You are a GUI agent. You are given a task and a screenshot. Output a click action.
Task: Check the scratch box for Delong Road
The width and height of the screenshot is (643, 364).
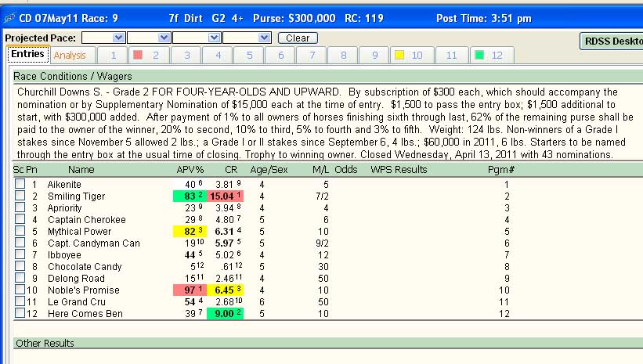coord(20,278)
